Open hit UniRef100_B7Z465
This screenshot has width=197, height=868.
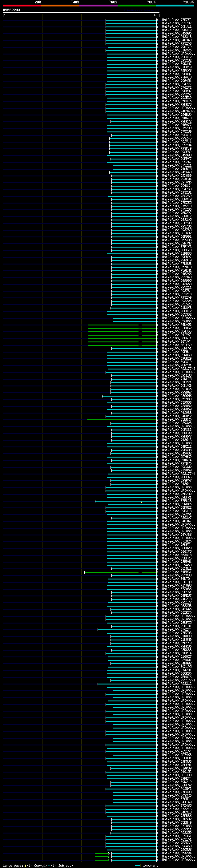tap(176, 806)
